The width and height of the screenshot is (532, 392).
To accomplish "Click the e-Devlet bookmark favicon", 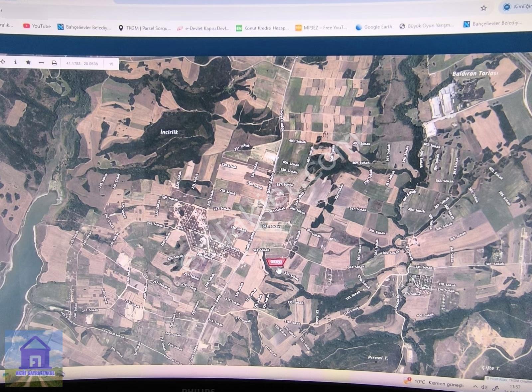I will 180,29.
